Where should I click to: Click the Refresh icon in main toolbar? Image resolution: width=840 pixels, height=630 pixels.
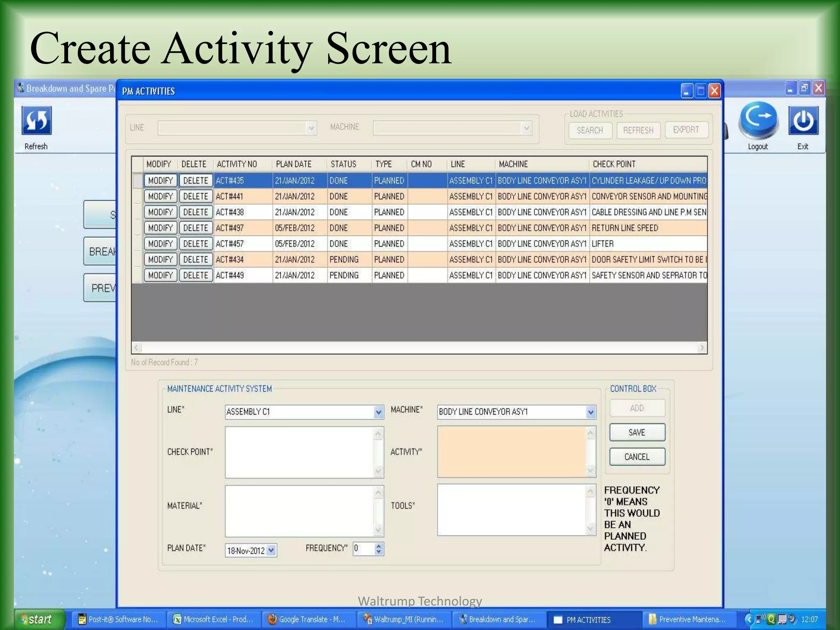pyautogui.click(x=37, y=121)
